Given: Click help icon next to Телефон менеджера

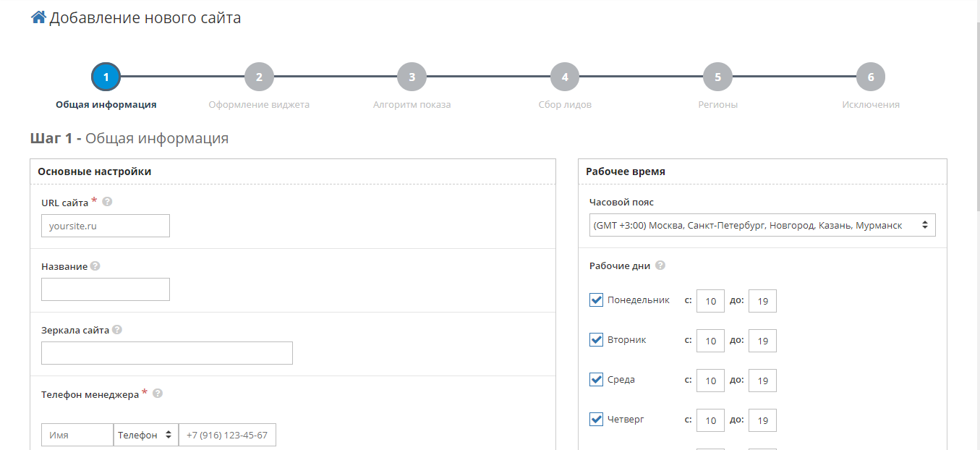Looking at the screenshot, I should [158, 394].
